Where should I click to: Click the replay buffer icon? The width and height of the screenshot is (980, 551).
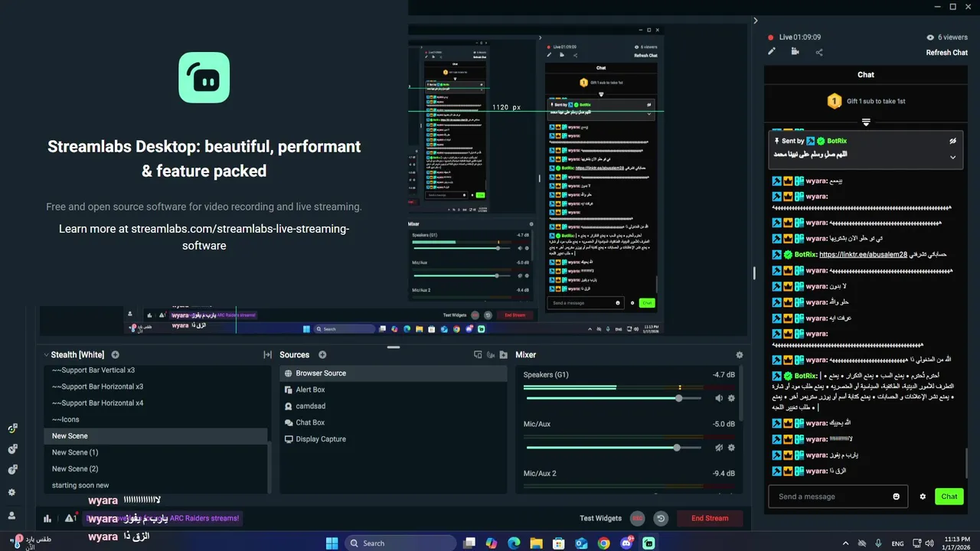(x=661, y=518)
